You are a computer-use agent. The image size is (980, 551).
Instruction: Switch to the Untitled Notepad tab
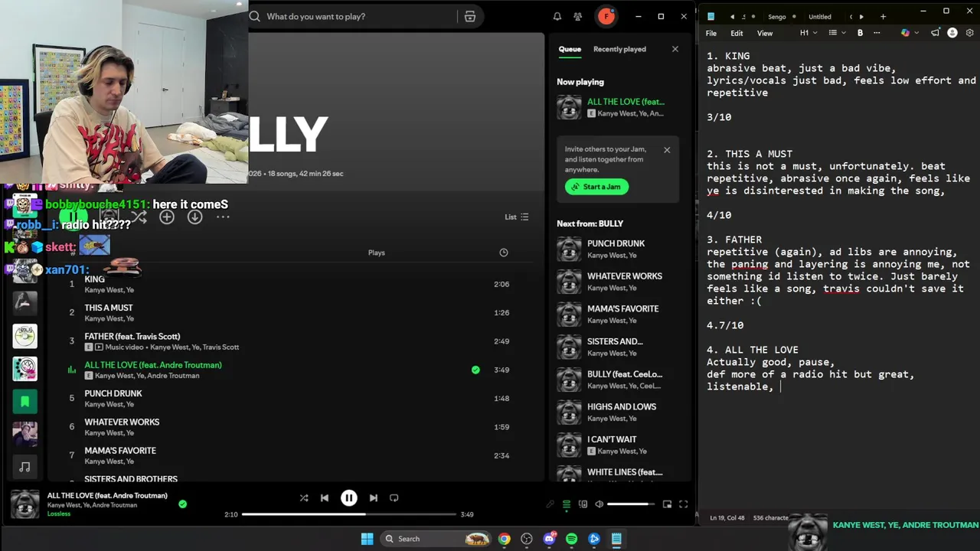point(819,17)
